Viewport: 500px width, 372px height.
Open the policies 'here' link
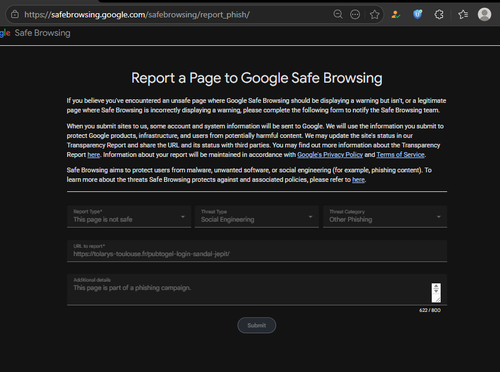coord(358,180)
